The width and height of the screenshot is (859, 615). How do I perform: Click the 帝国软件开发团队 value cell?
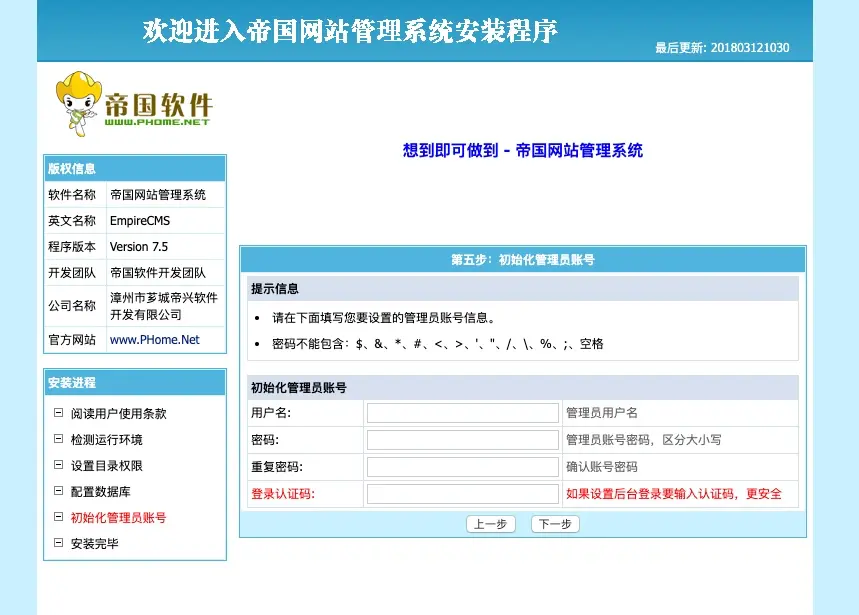(165, 273)
